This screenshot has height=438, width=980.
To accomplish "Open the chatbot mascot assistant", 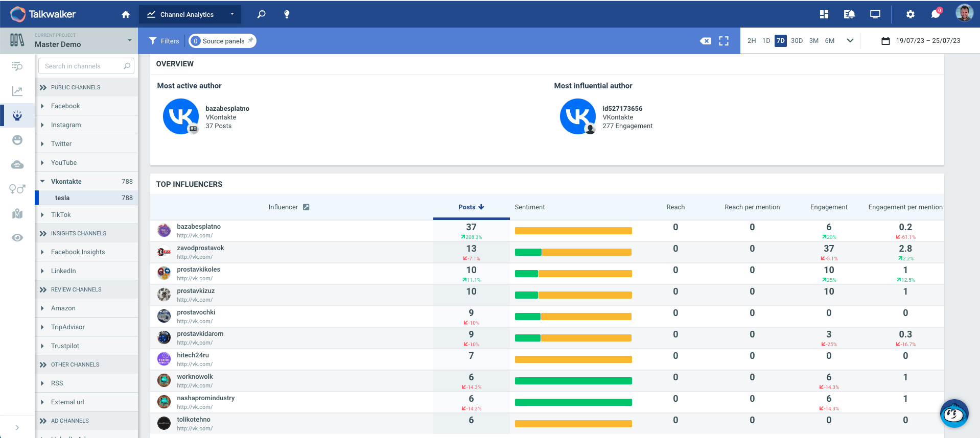I will pos(954,413).
